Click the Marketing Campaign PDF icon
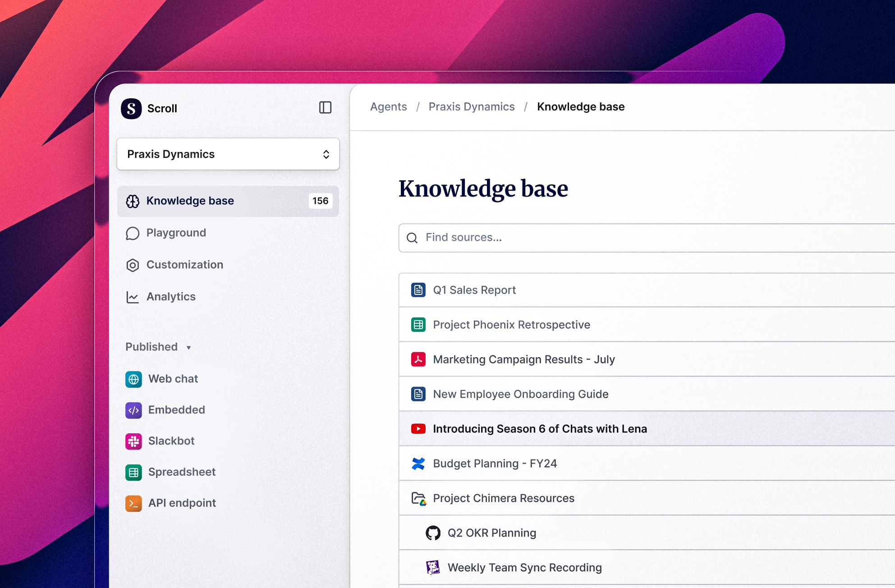895x588 pixels. click(418, 360)
